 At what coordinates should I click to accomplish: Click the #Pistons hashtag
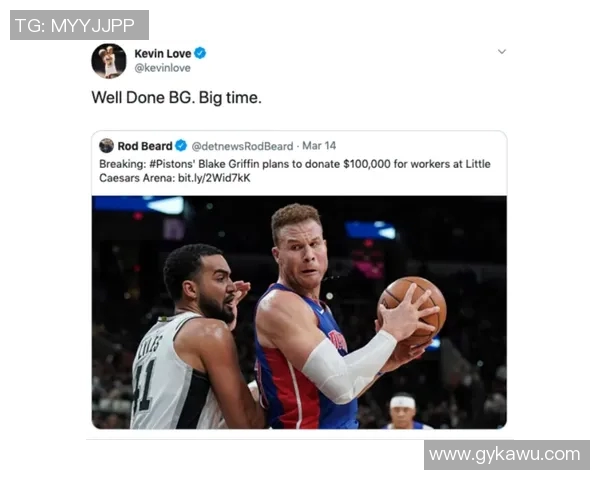coord(172,164)
